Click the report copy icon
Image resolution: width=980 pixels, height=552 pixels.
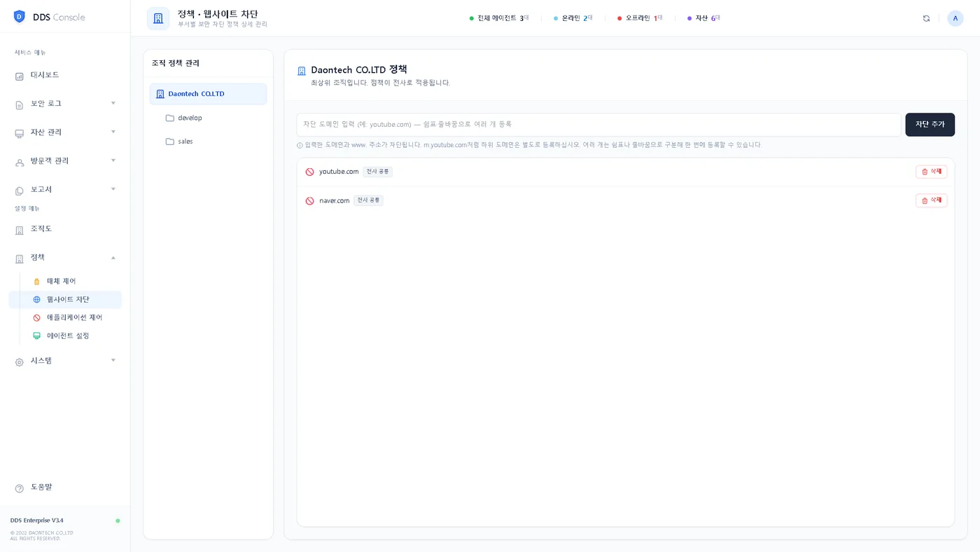pyautogui.click(x=20, y=191)
